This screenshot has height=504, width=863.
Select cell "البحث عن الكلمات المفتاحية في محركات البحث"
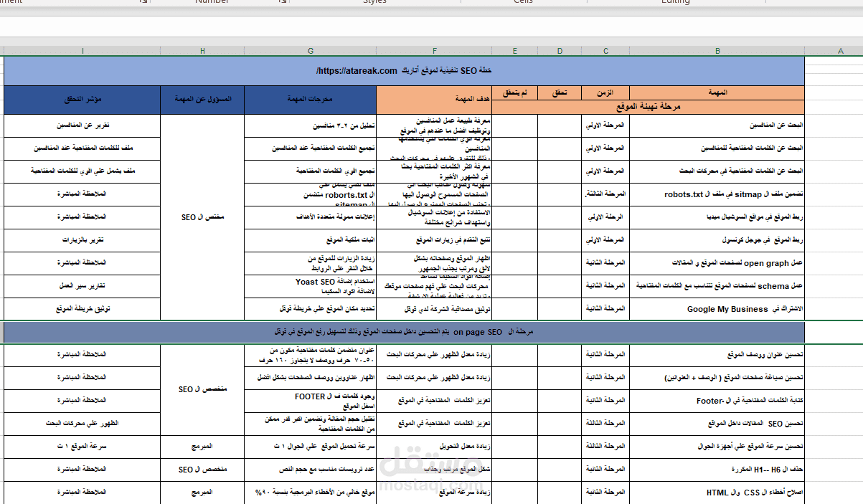(717, 171)
